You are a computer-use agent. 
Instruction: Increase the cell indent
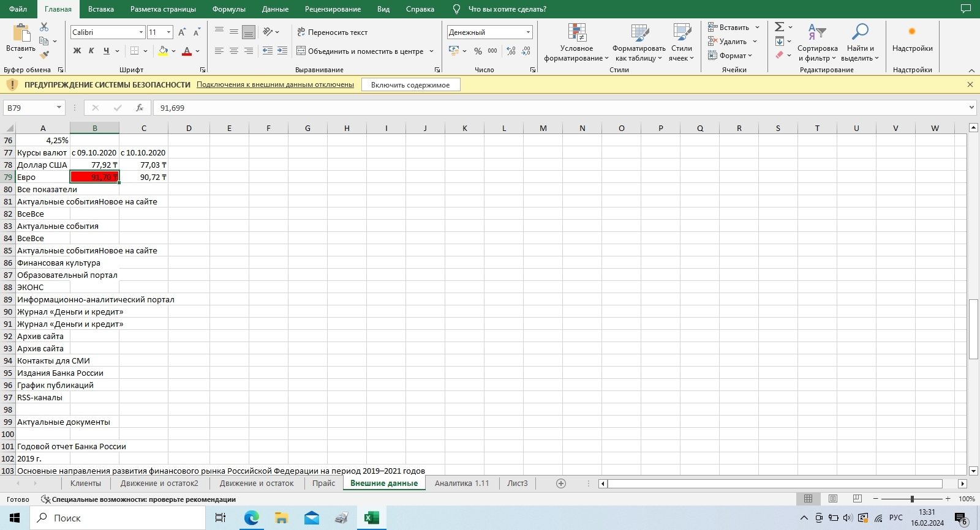coord(282,51)
